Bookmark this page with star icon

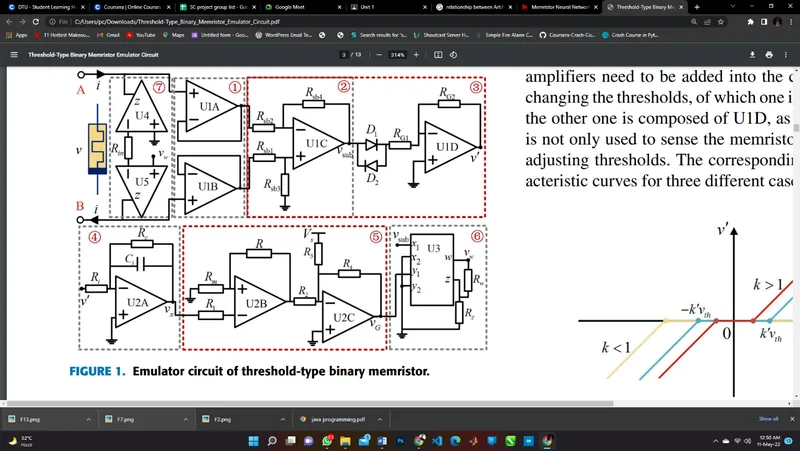[720, 22]
